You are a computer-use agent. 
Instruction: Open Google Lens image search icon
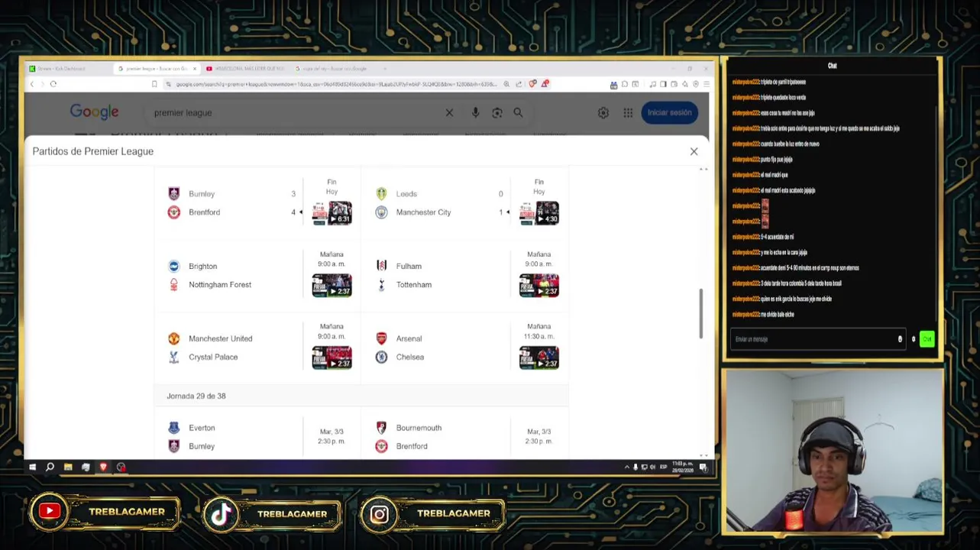pos(497,112)
